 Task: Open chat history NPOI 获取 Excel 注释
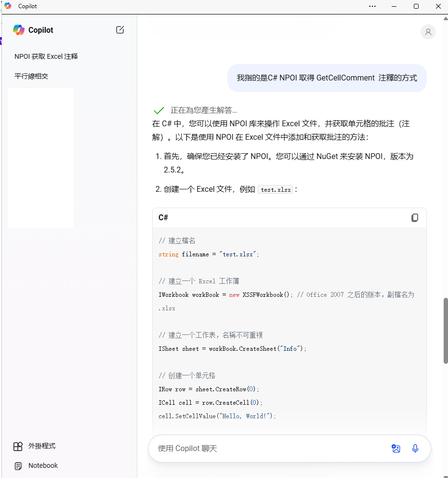pos(46,56)
